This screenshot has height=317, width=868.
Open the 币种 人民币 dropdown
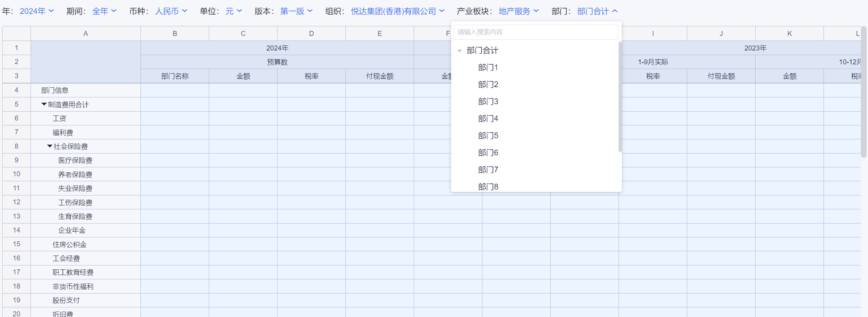(x=171, y=11)
